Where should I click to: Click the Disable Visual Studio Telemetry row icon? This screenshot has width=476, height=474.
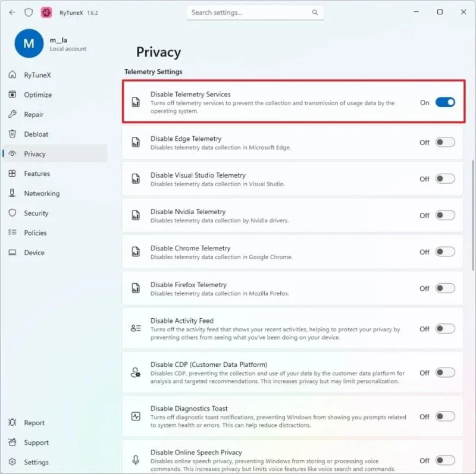(x=136, y=179)
